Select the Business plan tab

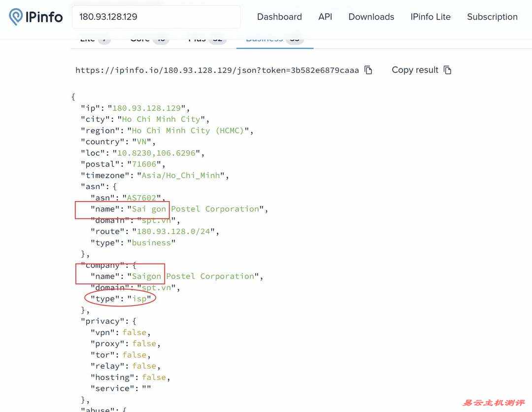tap(273, 39)
